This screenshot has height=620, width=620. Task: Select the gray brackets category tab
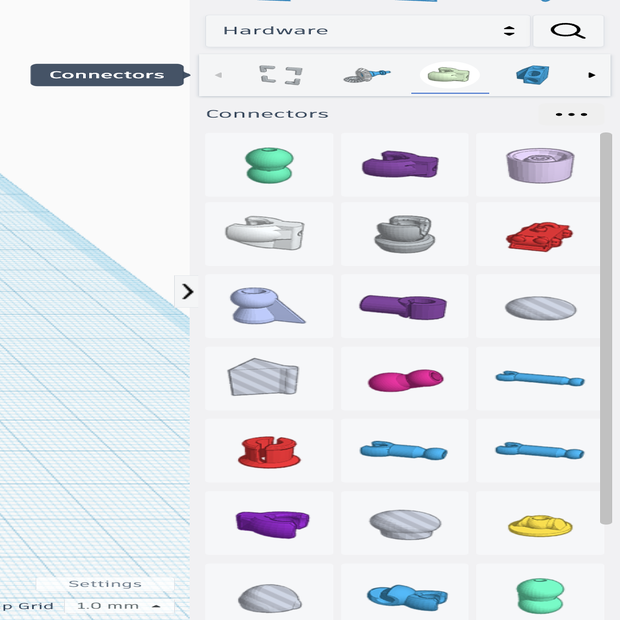pyautogui.click(x=280, y=75)
